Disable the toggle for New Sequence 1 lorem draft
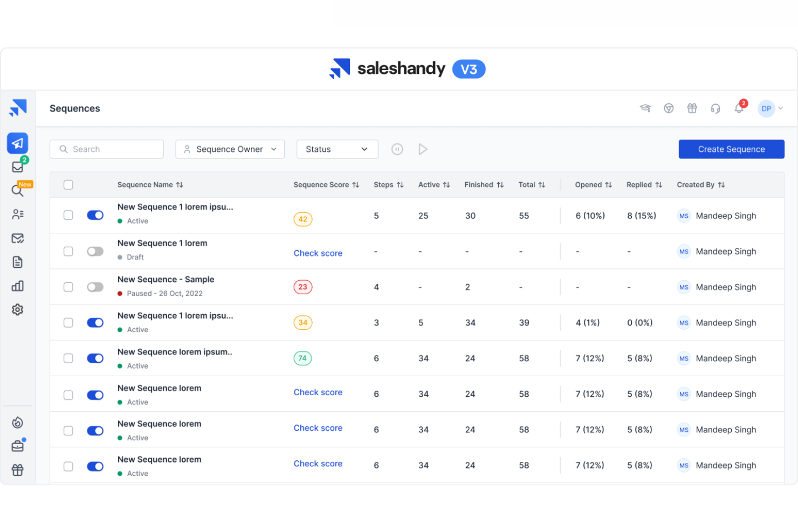798x532 pixels. pyautogui.click(x=95, y=251)
